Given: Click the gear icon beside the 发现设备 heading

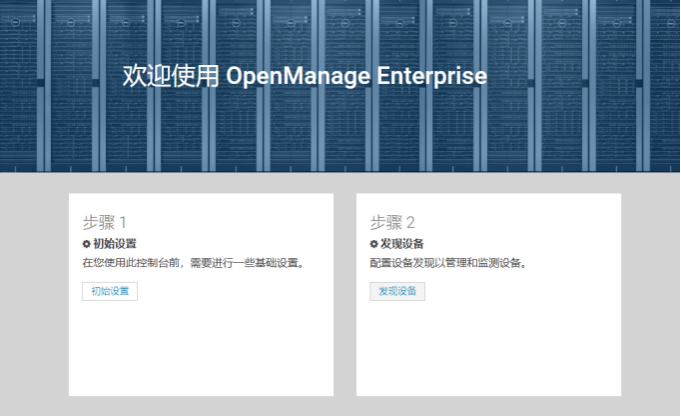Looking at the screenshot, I should click(374, 244).
